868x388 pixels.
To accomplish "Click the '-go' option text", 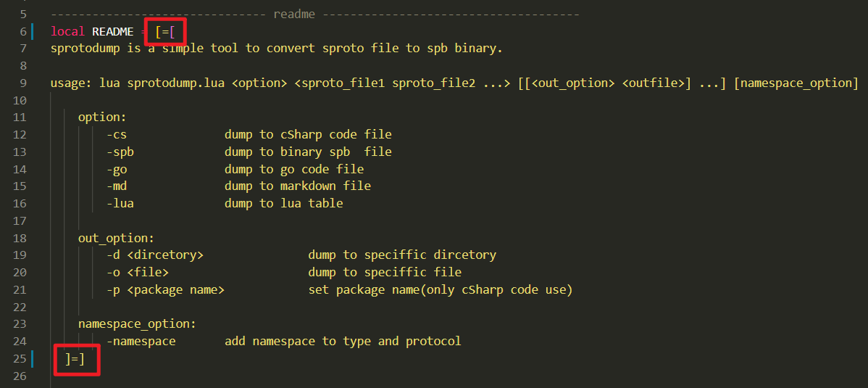I will pyautogui.click(x=117, y=169).
